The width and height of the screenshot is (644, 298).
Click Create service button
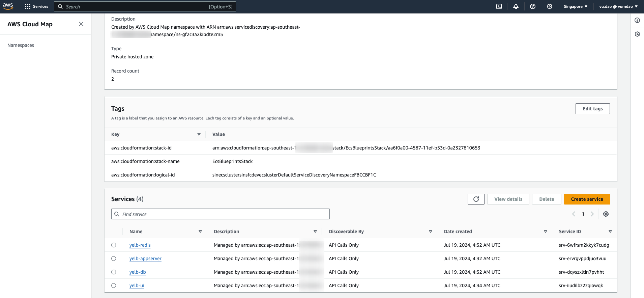[587, 199]
